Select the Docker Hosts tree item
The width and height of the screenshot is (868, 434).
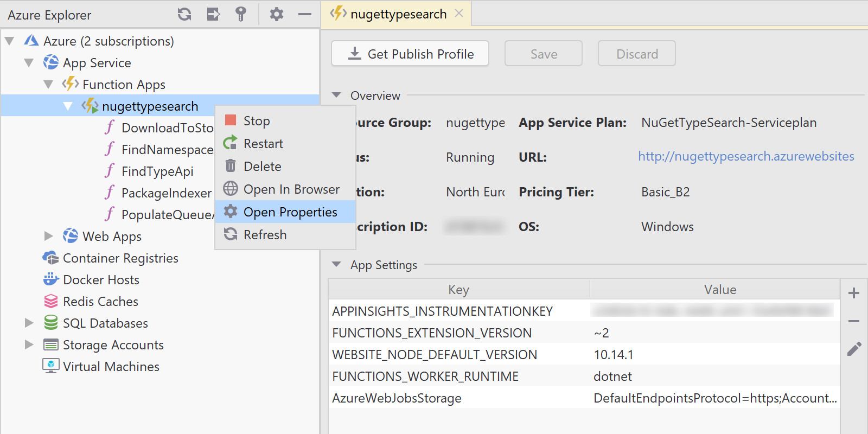click(101, 279)
